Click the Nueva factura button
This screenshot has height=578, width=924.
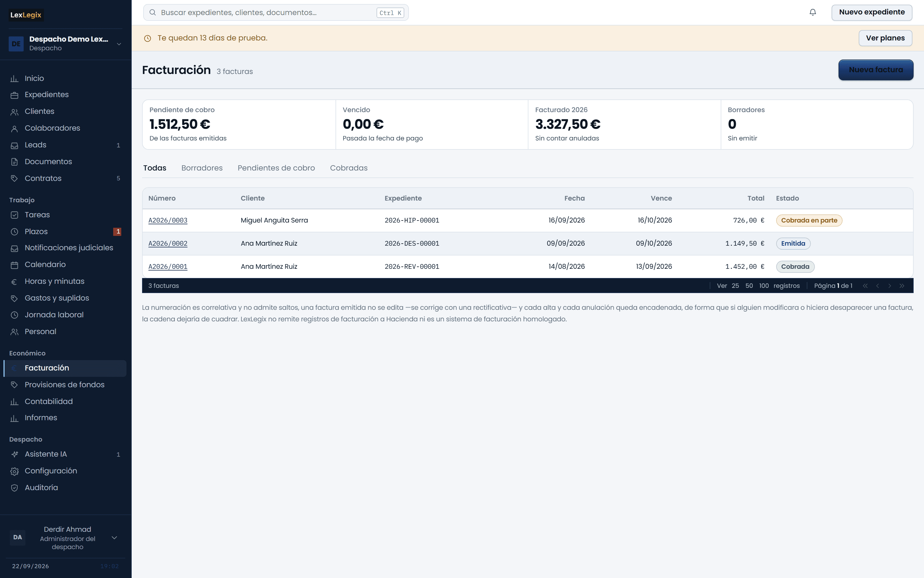tap(875, 70)
